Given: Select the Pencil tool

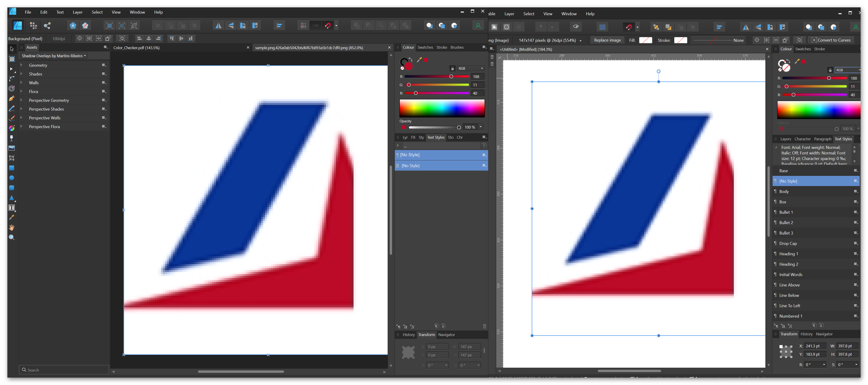Looking at the screenshot, I should (12, 108).
